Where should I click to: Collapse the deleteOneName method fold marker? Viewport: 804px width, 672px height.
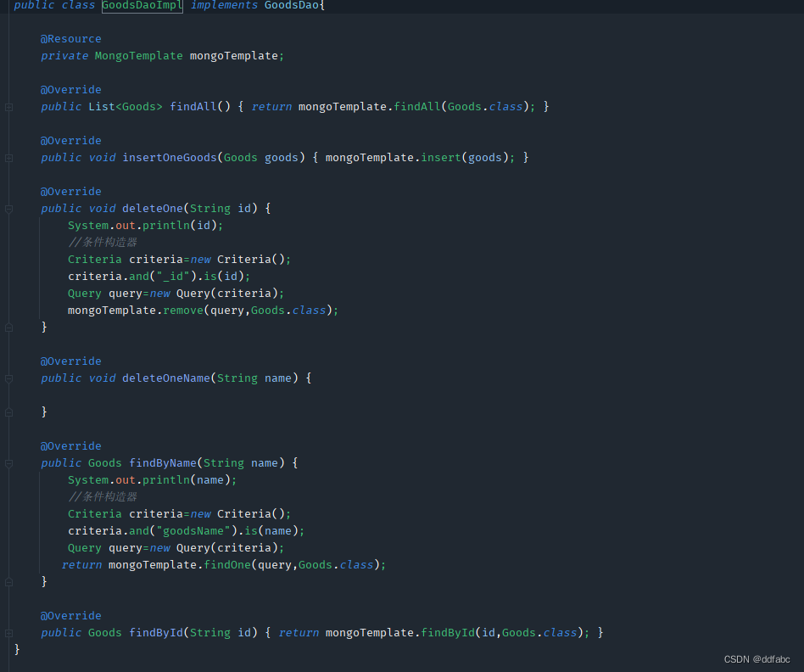tap(8, 378)
